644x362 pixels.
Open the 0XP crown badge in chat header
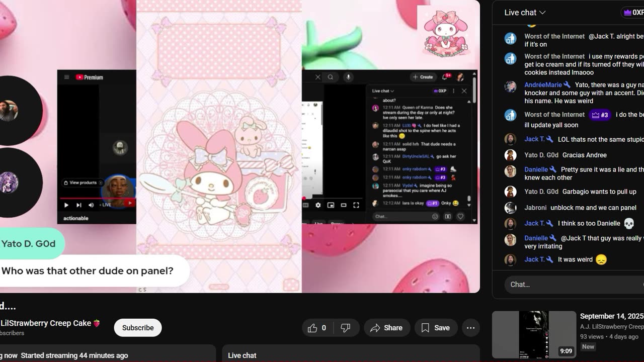[x=633, y=13]
